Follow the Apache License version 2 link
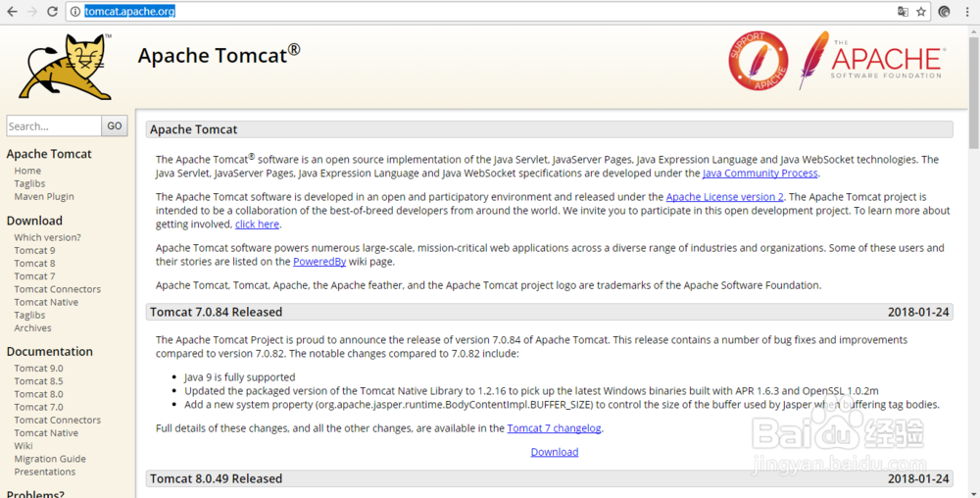This screenshot has width=980, height=498. point(724,197)
